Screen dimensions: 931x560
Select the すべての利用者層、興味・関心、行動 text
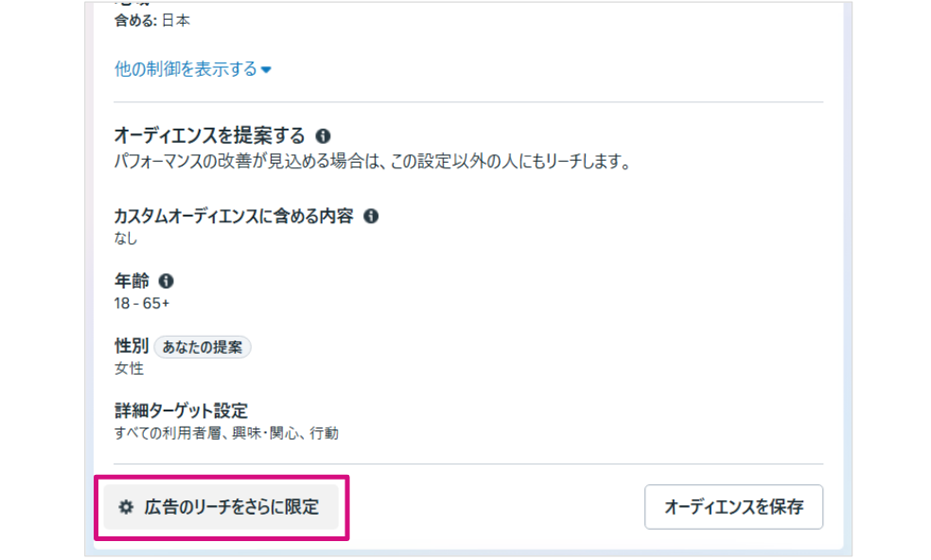226,433
